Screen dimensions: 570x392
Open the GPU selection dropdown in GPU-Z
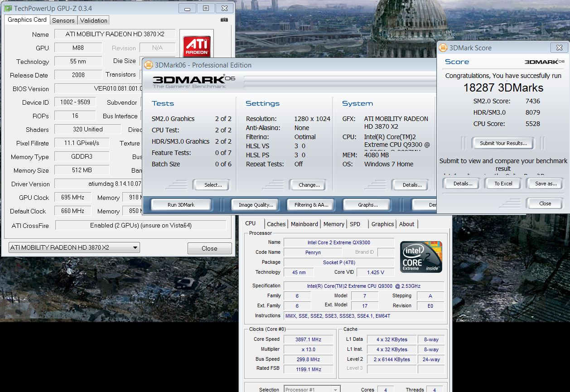pos(74,247)
